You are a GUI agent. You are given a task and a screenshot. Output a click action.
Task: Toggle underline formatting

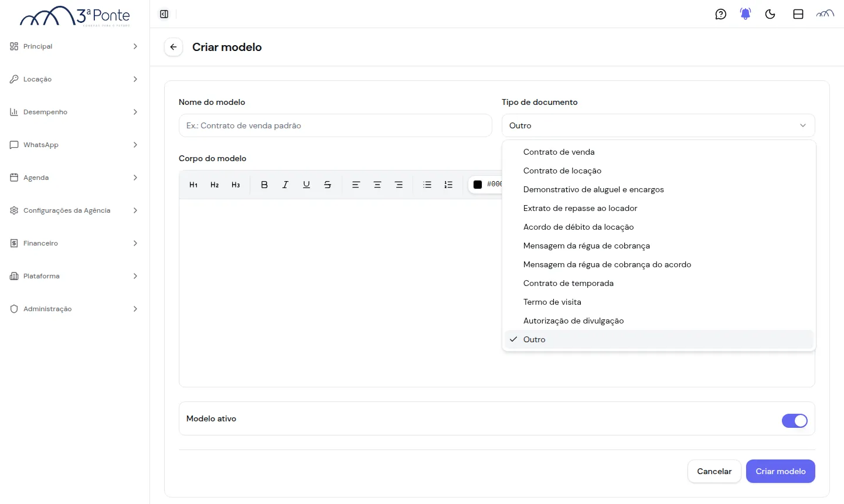pos(307,185)
